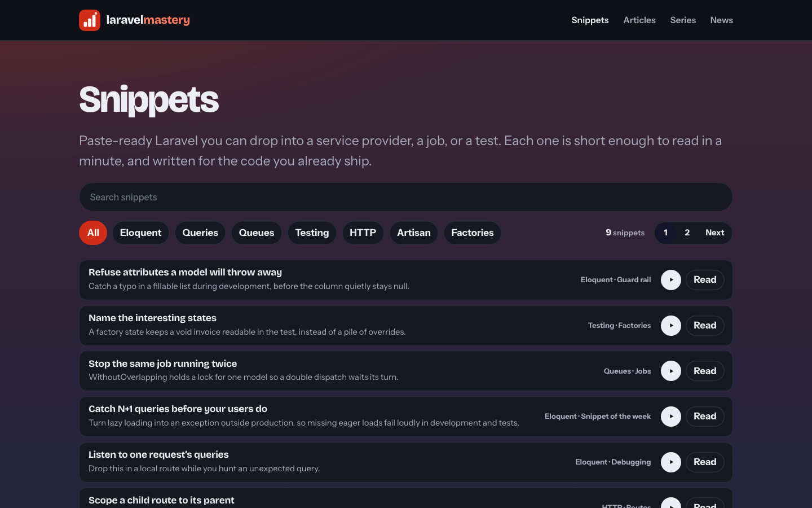812x508 pixels.
Task: Open the laravelmastery home wordmark
Action: click(x=148, y=20)
